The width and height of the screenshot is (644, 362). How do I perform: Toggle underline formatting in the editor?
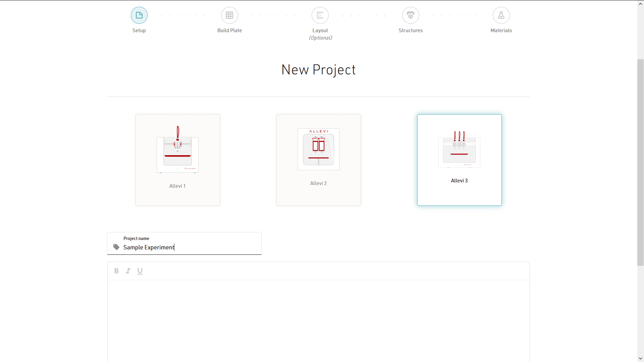click(140, 271)
